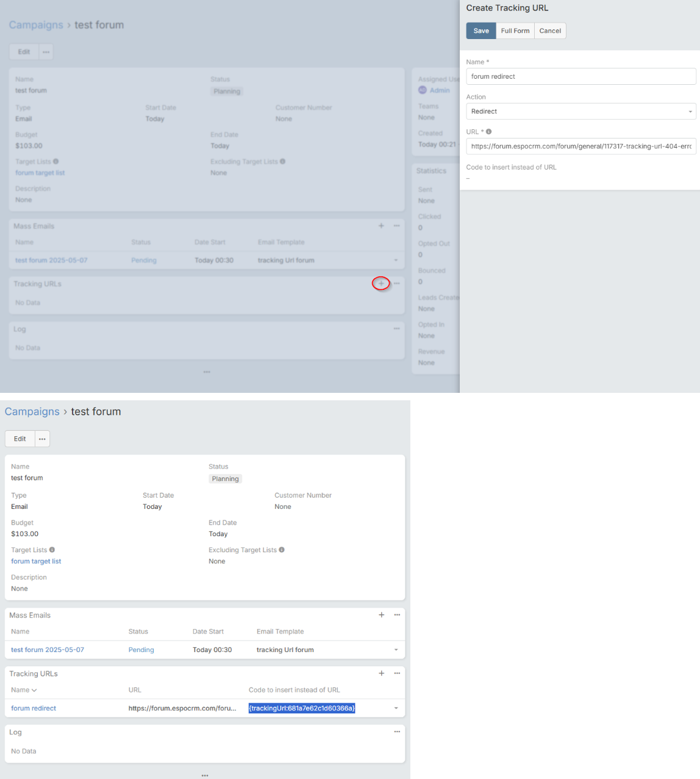Viewport: 700px width, 779px height.
Task: Click the plus icon of the Tracking URLs panel listing forum redirect
Action: pos(382,673)
